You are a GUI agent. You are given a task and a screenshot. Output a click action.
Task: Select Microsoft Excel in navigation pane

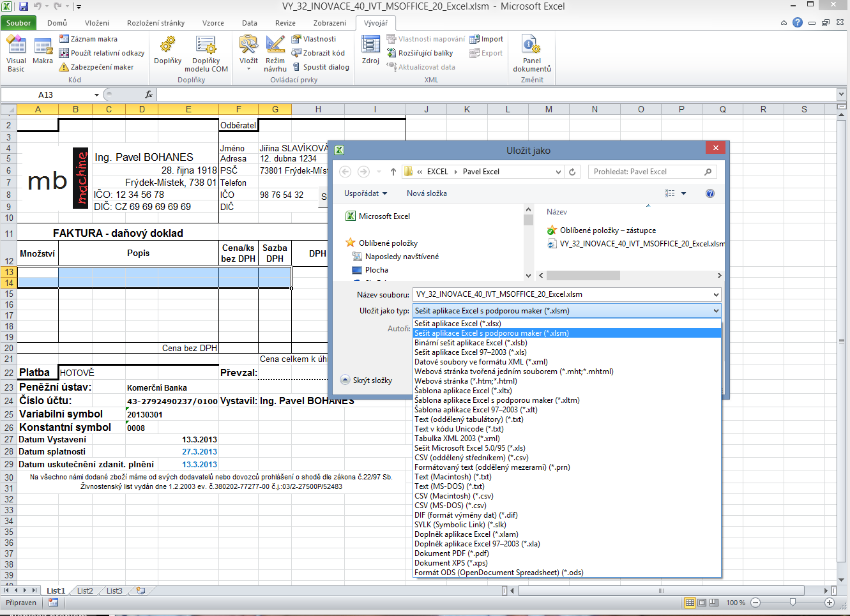pos(378,216)
